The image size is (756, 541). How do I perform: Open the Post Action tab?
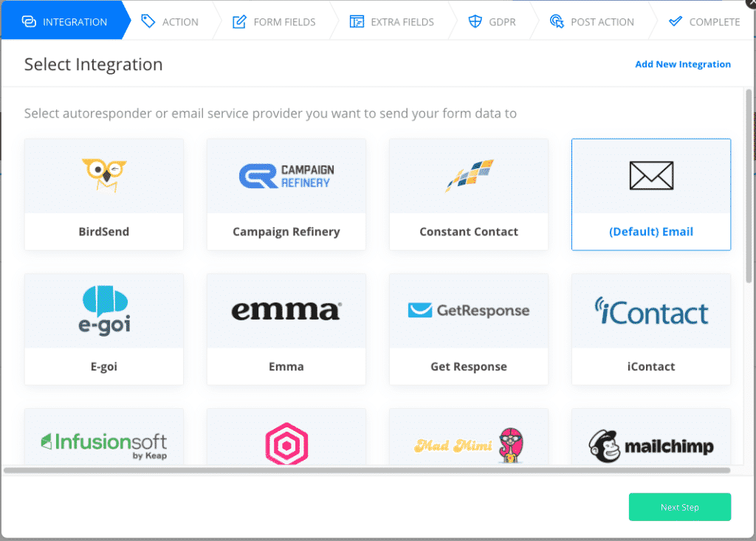coord(591,21)
